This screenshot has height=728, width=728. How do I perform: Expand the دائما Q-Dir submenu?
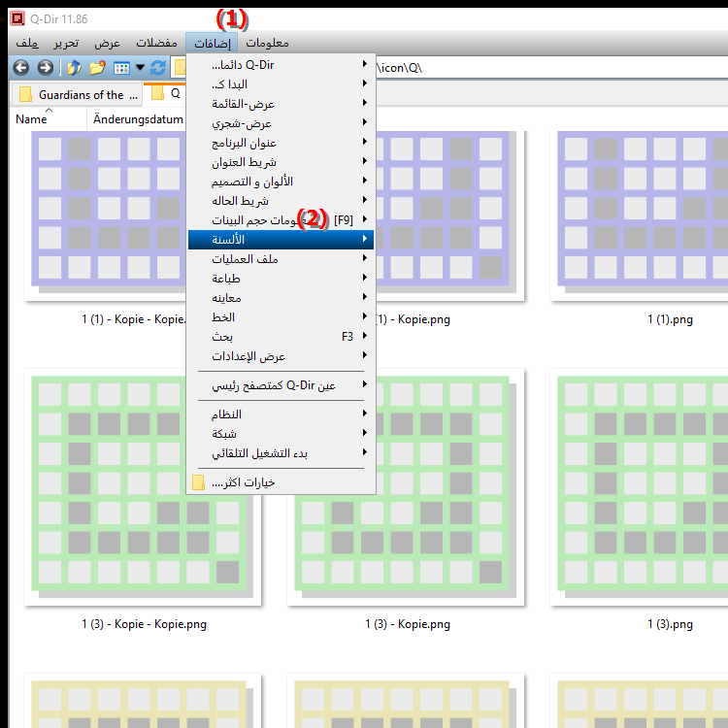pyautogui.click(x=281, y=65)
